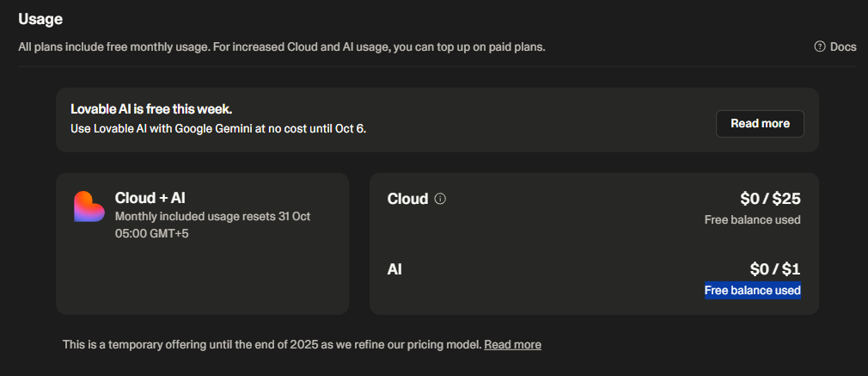Viewport: 868px width, 376px height.
Task: Click the question mark Docs icon
Action: pos(820,46)
